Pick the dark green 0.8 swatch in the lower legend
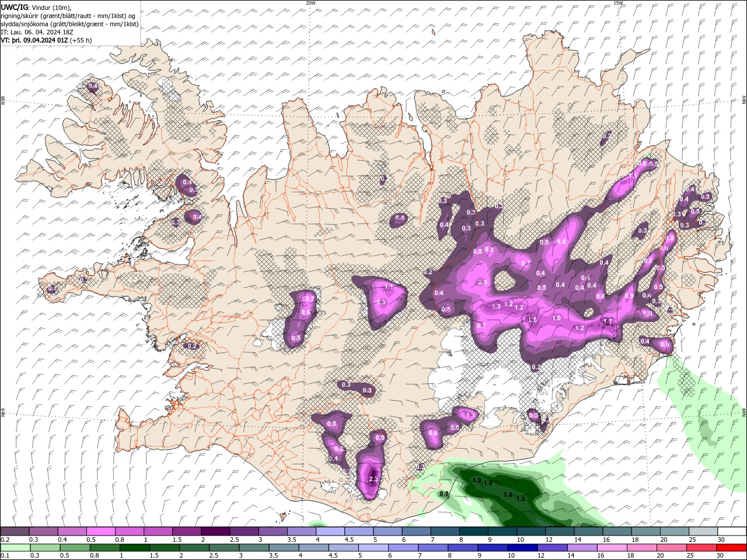Viewport: 747px width, 560px height. 104,548
